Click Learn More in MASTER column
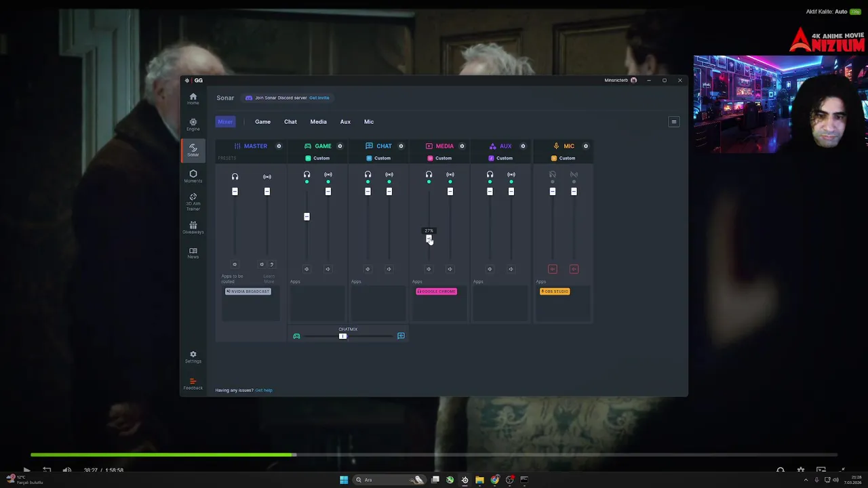 269,279
